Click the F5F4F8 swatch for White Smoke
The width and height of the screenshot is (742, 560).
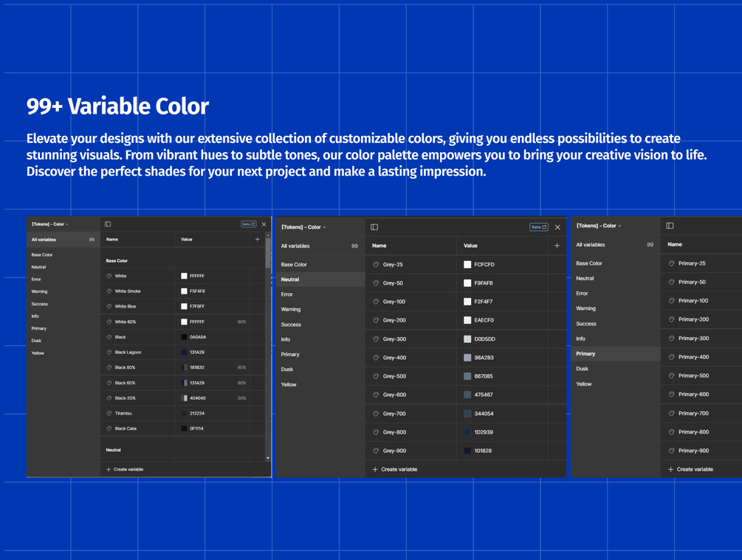click(184, 291)
